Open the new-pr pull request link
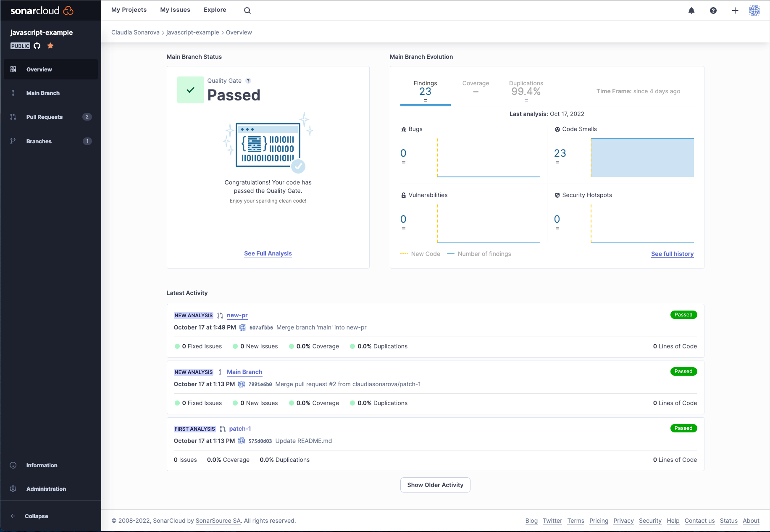770x532 pixels. [x=237, y=315]
